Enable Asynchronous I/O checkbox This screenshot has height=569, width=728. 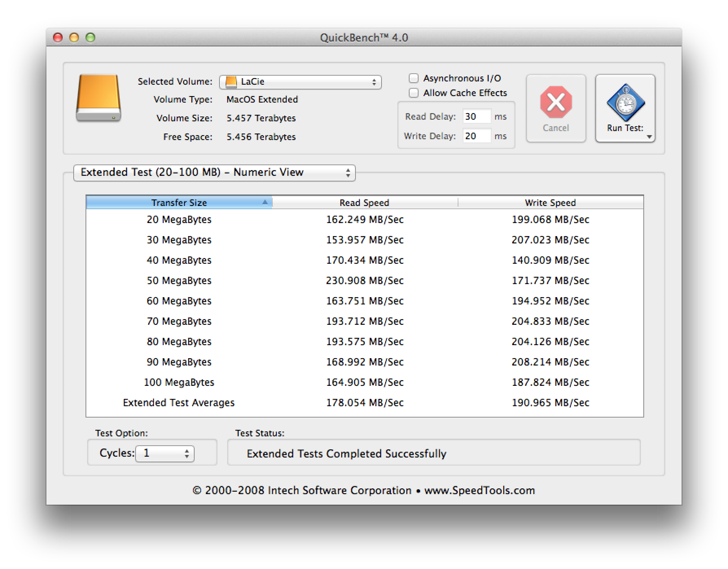(x=414, y=78)
